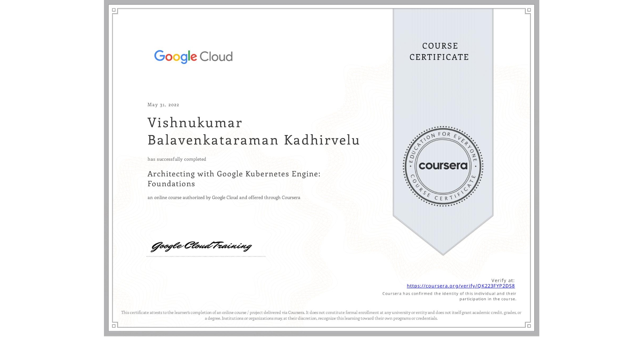
Task: Open the coursera.org verify link
Action: point(460,286)
